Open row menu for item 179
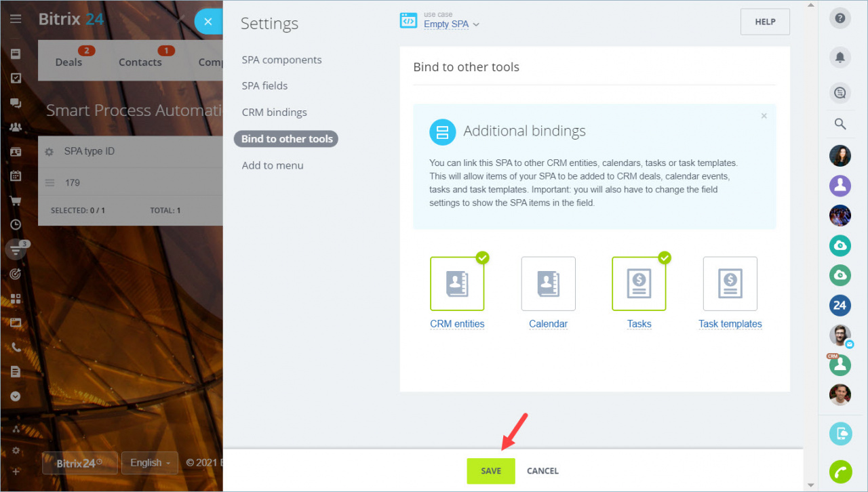The image size is (868, 492). pos(49,182)
